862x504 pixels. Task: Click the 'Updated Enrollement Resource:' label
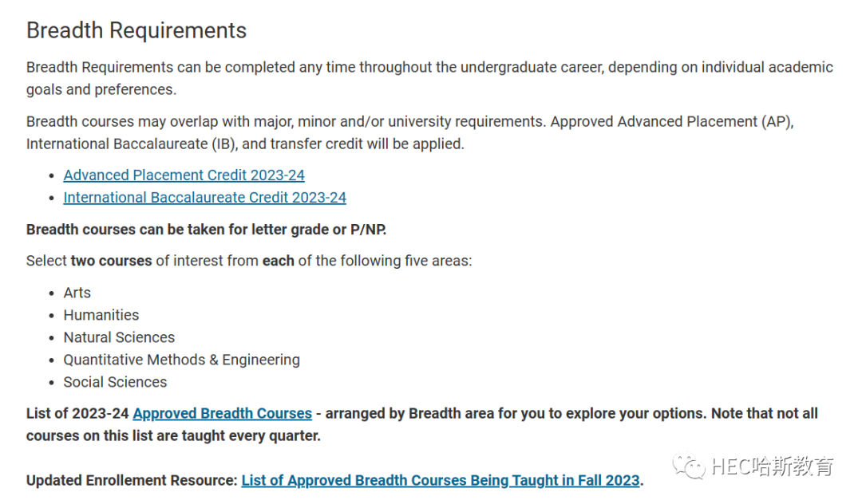point(132,480)
